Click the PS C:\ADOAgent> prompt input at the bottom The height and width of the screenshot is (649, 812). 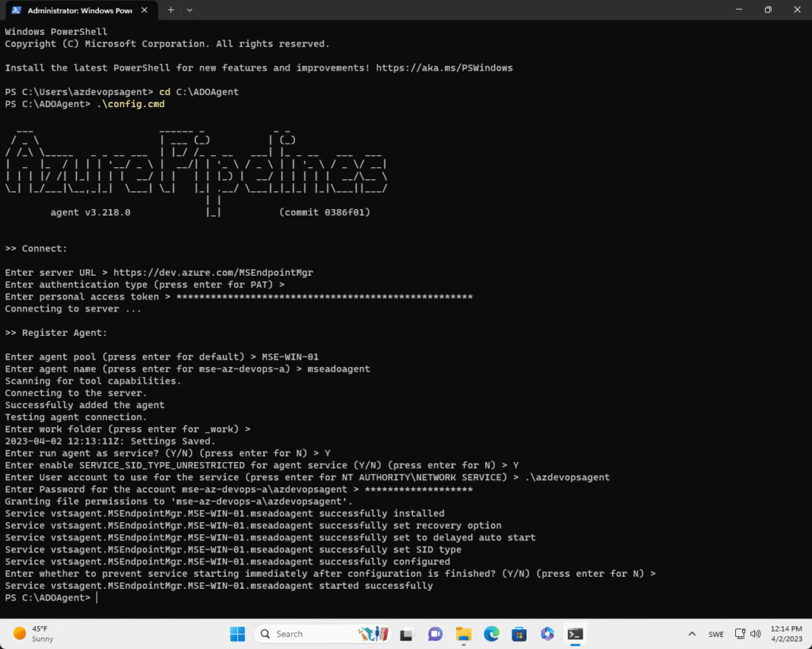(x=97, y=597)
